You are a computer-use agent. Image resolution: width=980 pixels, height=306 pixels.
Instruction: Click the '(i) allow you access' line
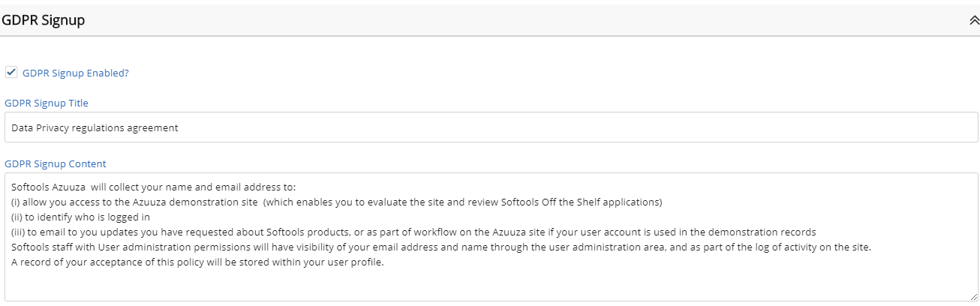pyautogui.click(x=337, y=202)
